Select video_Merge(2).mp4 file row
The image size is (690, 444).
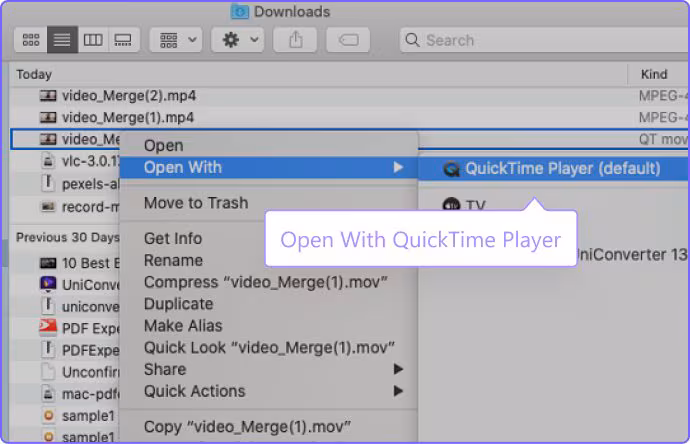(x=349, y=96)
